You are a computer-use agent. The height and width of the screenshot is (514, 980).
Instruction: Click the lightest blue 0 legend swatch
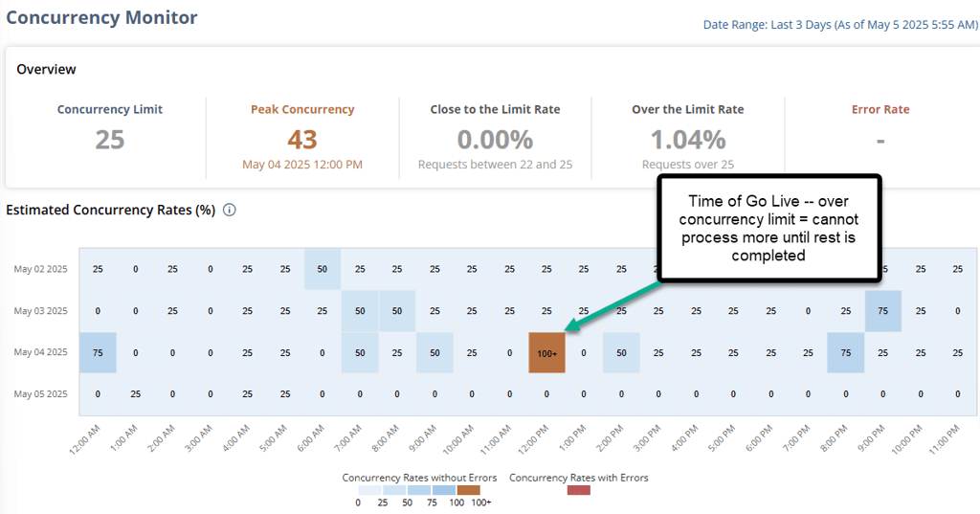tap(370, 490)
